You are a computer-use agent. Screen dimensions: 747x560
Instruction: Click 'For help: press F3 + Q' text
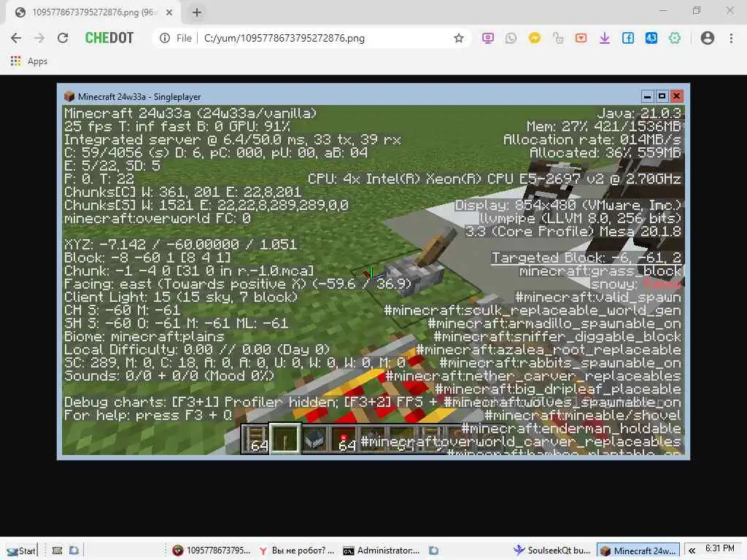tap(148, 415)
